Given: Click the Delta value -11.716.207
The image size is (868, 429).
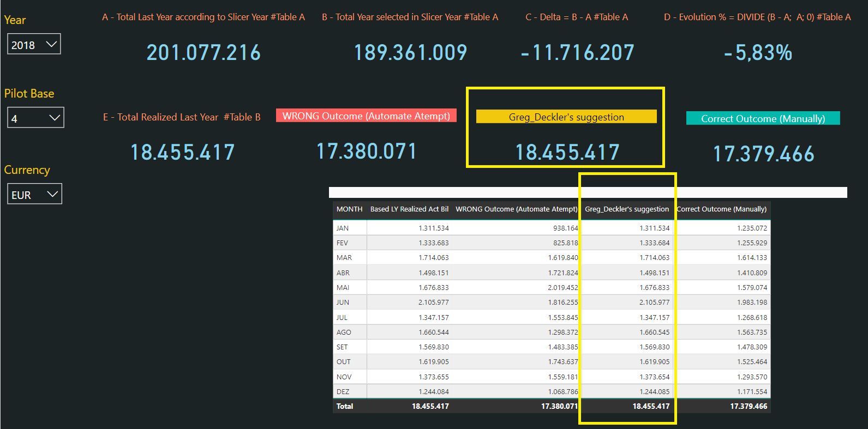Looking at the screenshot, I should tap(578, 52).
